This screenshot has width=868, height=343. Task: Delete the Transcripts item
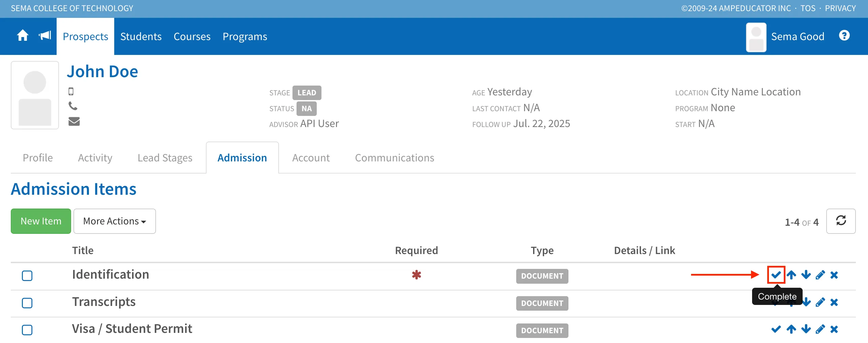point(834,302)
